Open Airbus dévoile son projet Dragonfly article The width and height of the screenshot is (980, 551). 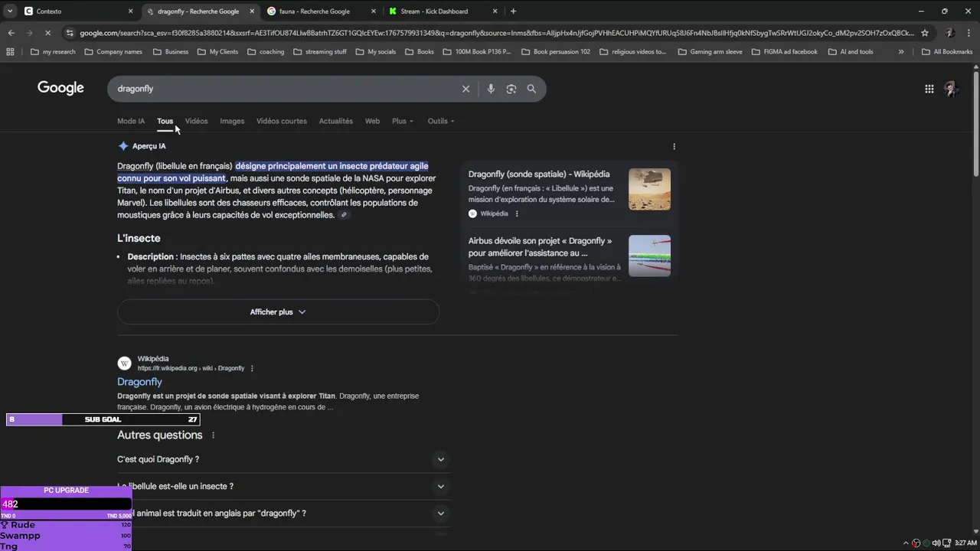point(541,246)
